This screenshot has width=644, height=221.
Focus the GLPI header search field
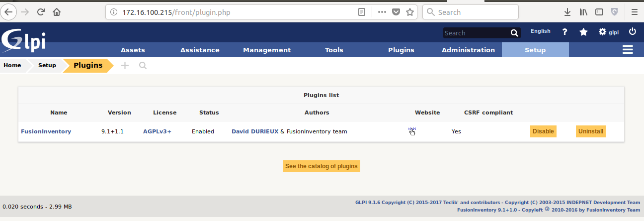(x=476, y=33)
